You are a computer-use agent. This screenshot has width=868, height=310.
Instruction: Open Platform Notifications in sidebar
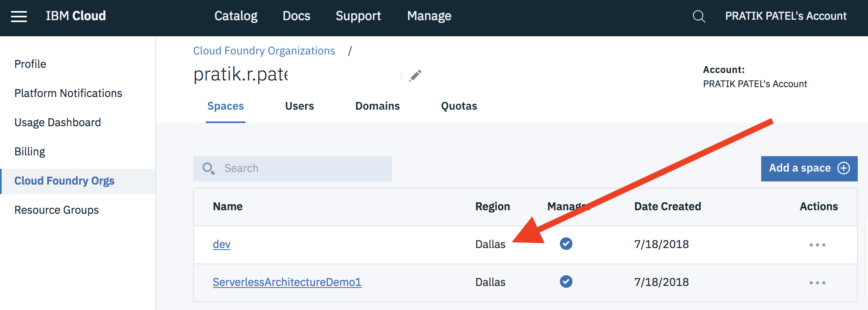[x=68, y=93]
